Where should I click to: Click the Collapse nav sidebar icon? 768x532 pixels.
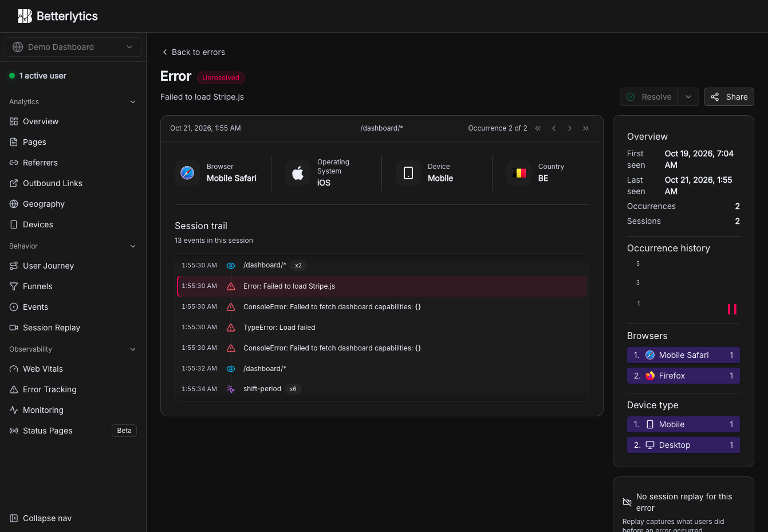[14, 518]
